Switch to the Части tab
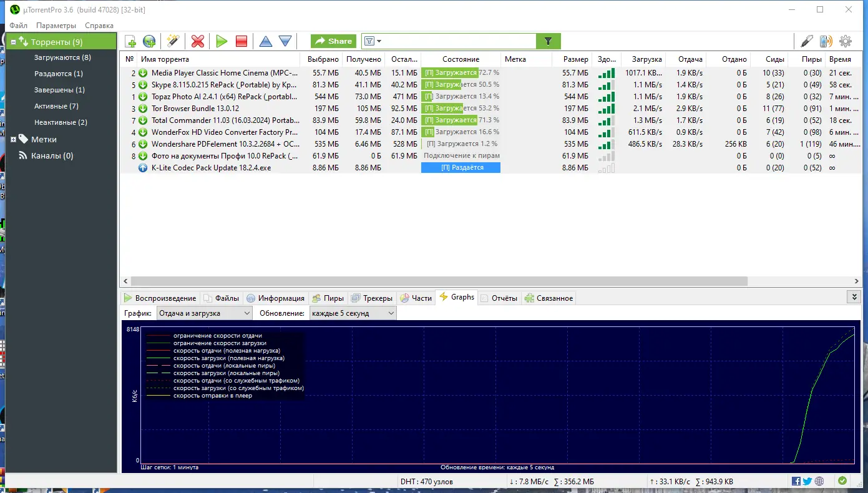 pos(416,298)
